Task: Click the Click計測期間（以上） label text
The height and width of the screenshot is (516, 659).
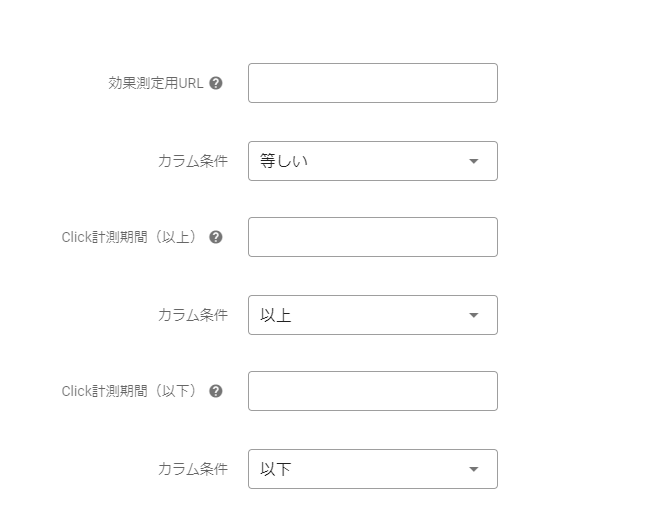Action: (x=131, y=237)
